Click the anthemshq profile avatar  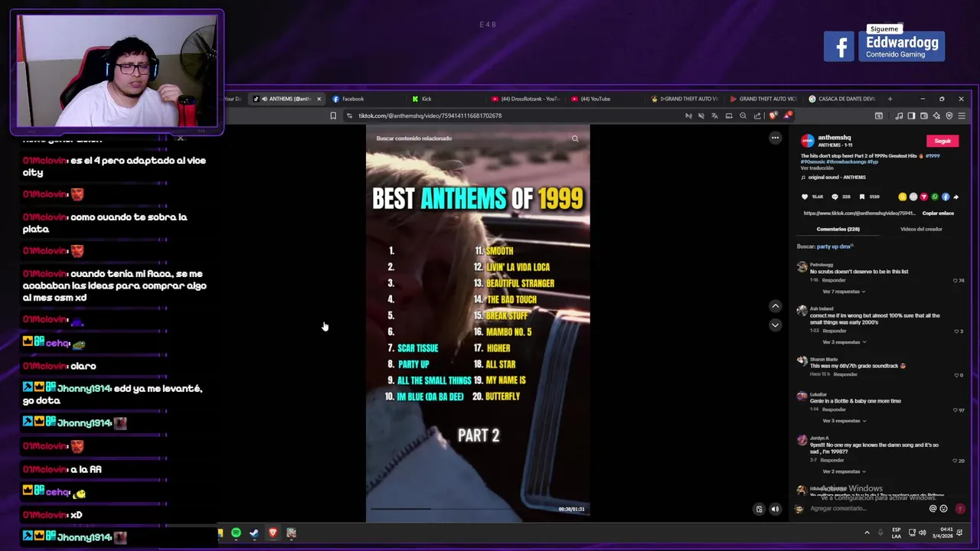808,141
